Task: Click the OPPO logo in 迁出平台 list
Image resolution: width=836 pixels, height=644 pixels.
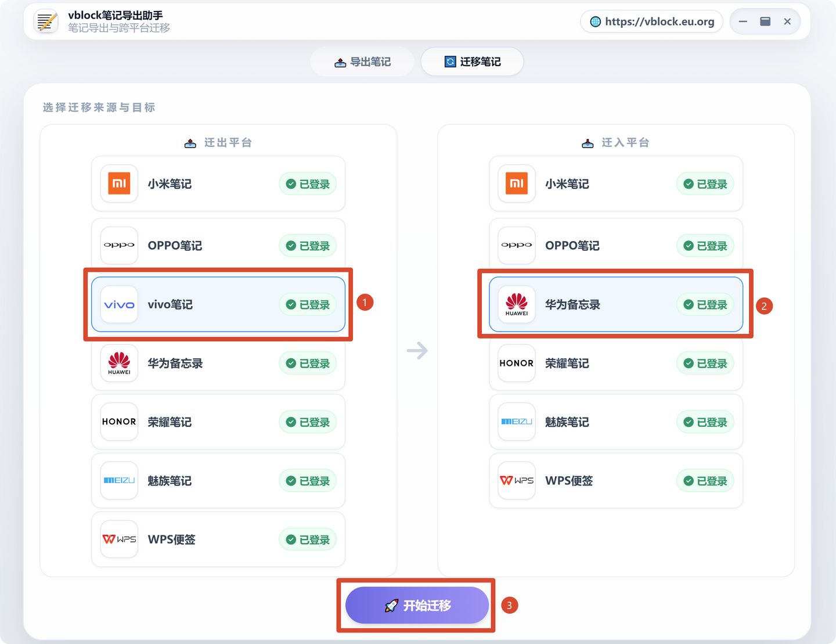Action: (119, 245)
